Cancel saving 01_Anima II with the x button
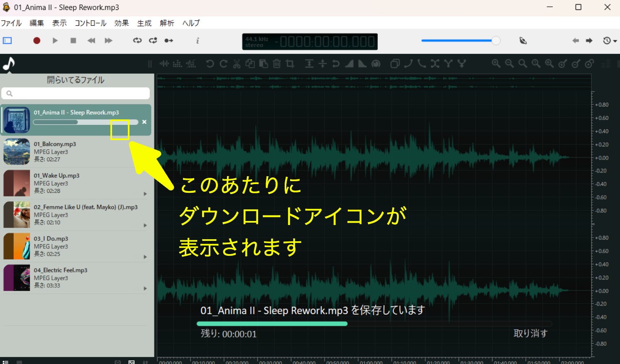The width and height of the screenshot is (620, 364). coord(144,122)
